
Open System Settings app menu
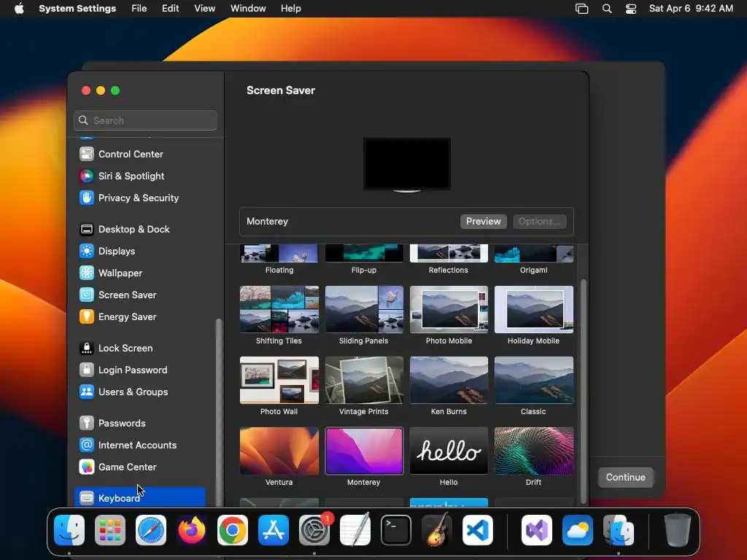77,9
